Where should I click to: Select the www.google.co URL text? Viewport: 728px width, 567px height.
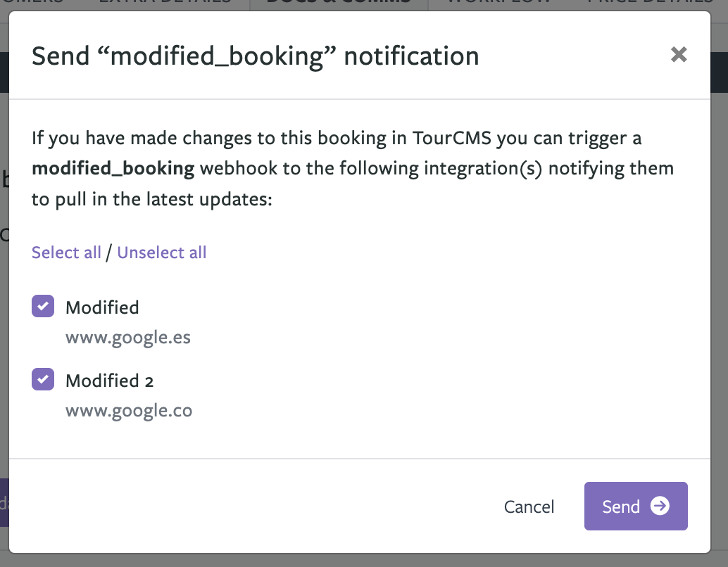click(129, 411)
